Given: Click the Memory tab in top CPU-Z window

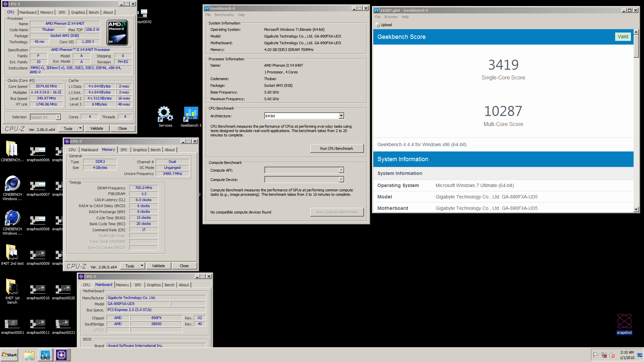Looking at the screenshot, I should tap(47, 12).
